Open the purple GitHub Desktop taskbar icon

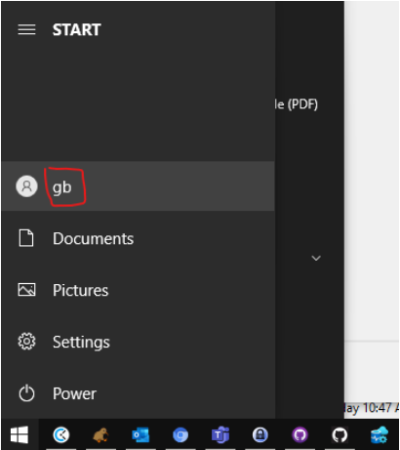pos(300,435)
